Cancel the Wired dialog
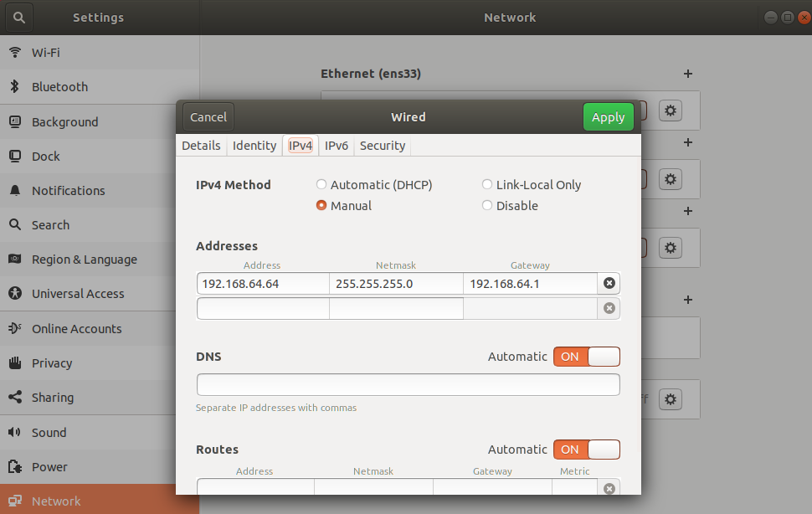This screenshot has height=514, width=812. point(208,117)
